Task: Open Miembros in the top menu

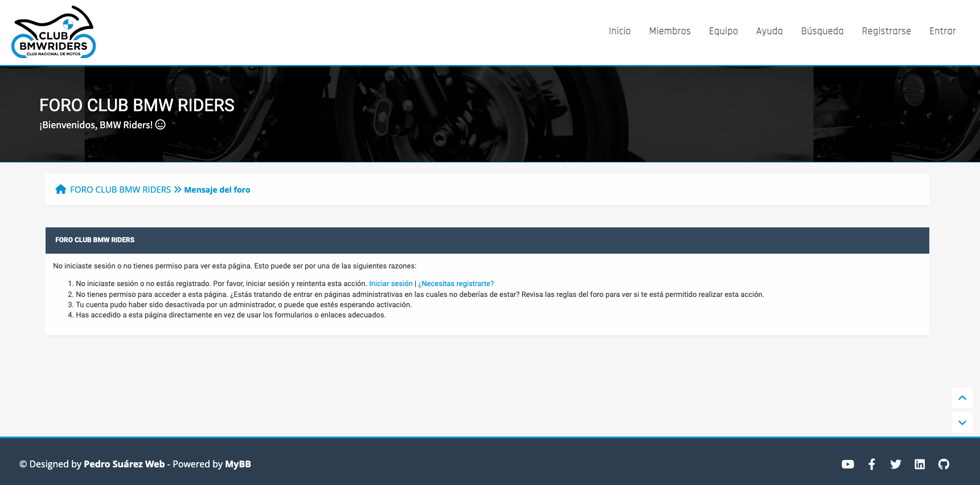Action: (670, 31)
